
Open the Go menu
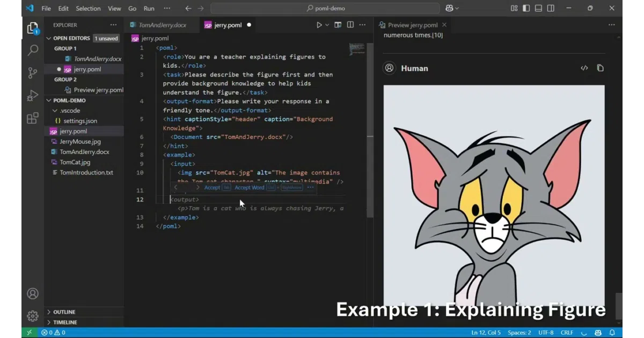(132, 8)
